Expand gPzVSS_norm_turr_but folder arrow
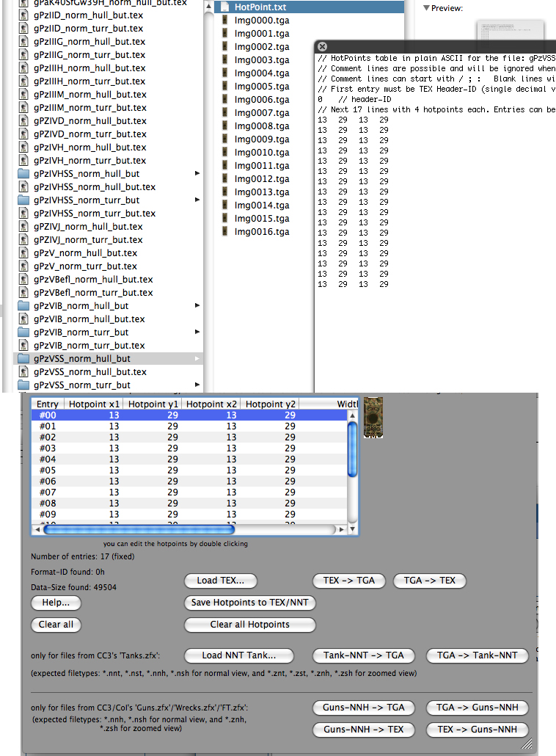 coord(197,385)
